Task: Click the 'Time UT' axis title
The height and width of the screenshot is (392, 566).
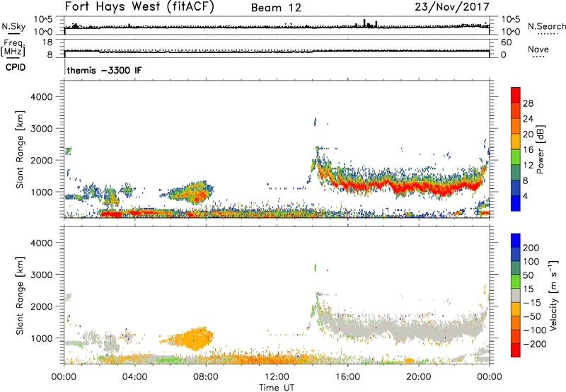Action: (277, 388)
